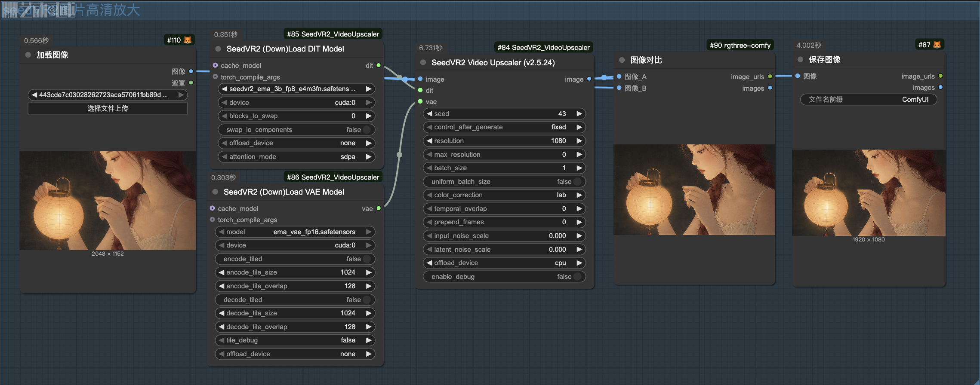This screenshot has width=980, height=385.
Task: Click the cache_model input port on DiT loader
Action: pyautogui.click(x=215, y=65)
